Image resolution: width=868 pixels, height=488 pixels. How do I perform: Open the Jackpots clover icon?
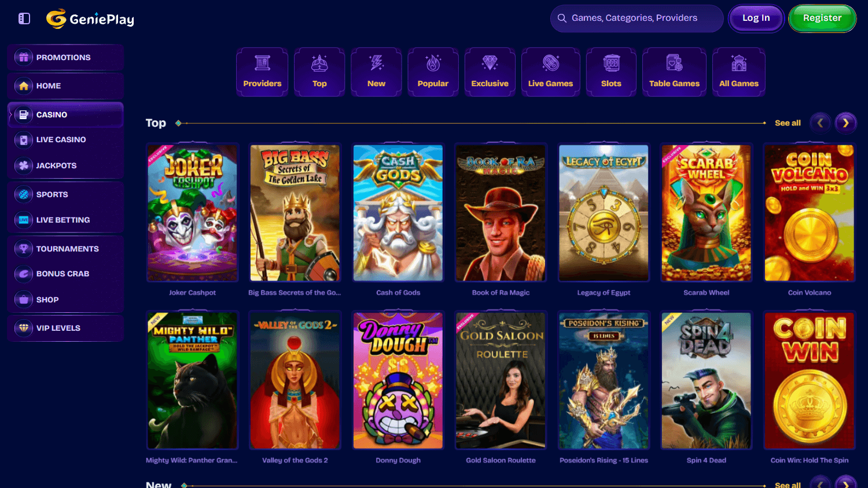pyautogui.click(x=24, y=165)
